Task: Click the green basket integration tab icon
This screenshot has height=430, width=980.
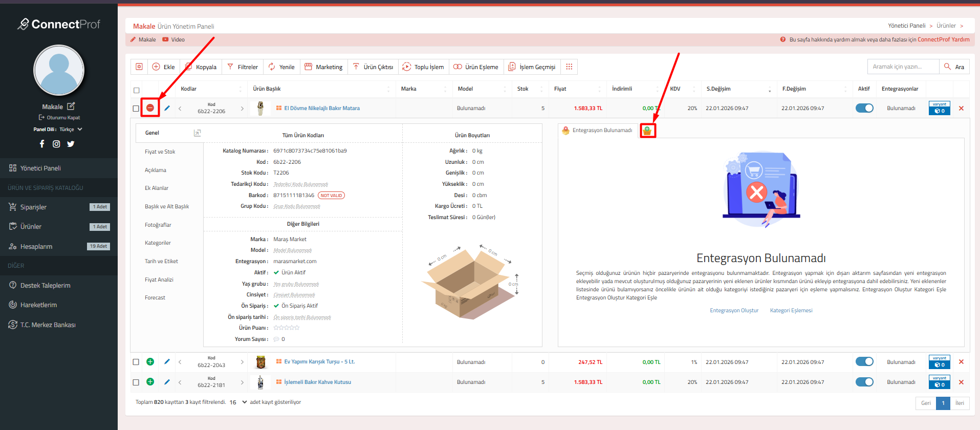Action: 647,131
